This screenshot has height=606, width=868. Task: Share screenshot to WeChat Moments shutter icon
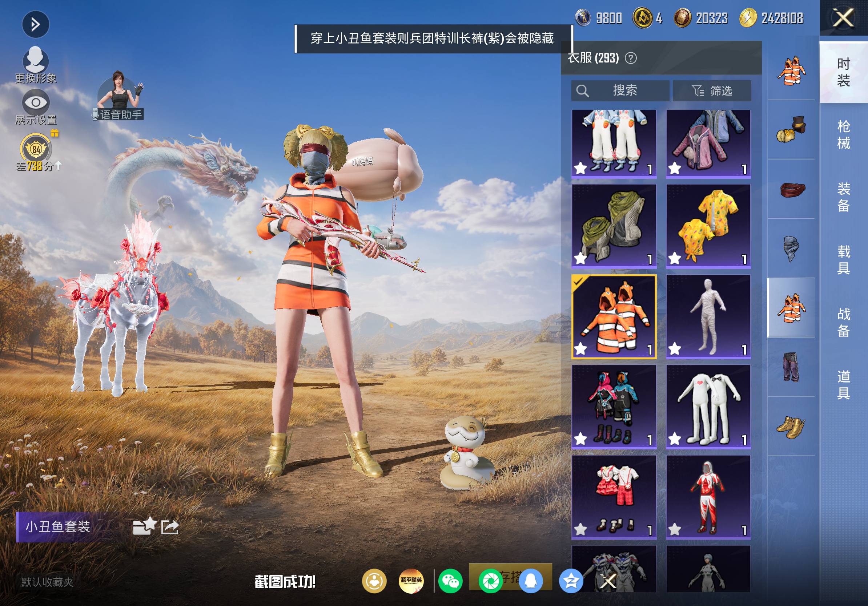[x=491, y=581]
